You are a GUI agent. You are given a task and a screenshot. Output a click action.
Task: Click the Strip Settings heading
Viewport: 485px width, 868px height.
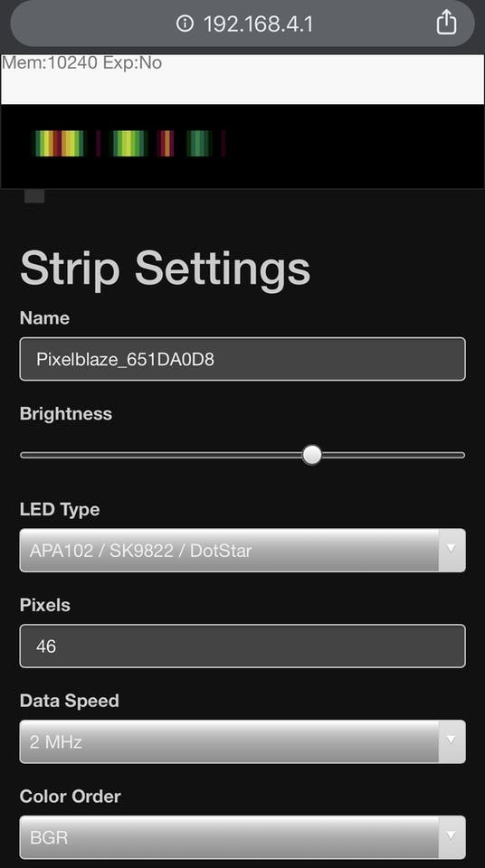tap(165, 269)
